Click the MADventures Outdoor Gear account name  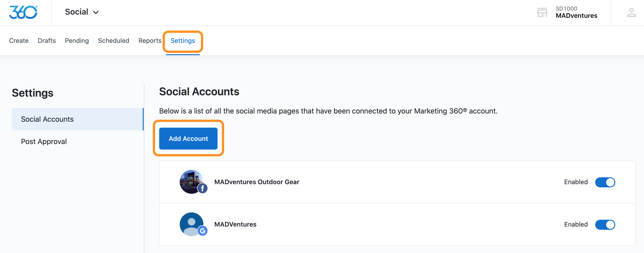[257, 182]
